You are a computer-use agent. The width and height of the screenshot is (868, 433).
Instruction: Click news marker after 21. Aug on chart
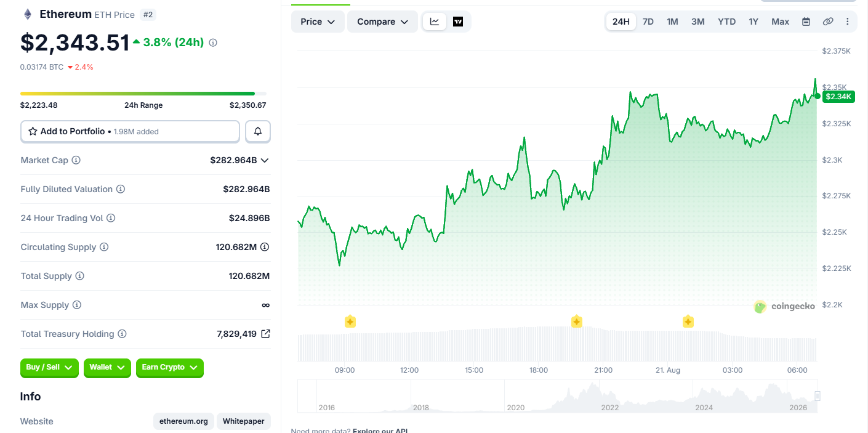coord(688,322)
